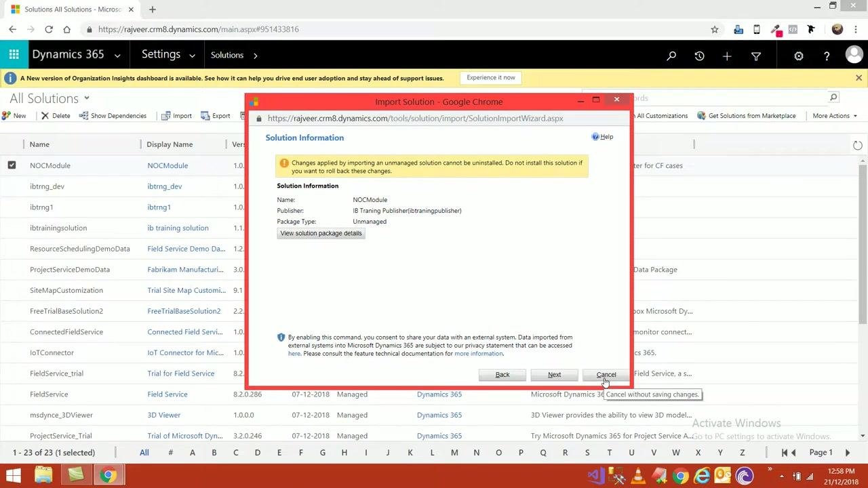Screen dimensions: 868x488
Task: Expand the Settings area dropdown
Action: (x=192, y=56)
